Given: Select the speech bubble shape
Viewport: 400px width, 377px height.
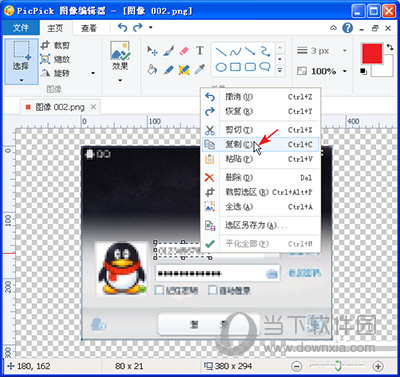Looking at the screenshot, I should click(265, 67).
